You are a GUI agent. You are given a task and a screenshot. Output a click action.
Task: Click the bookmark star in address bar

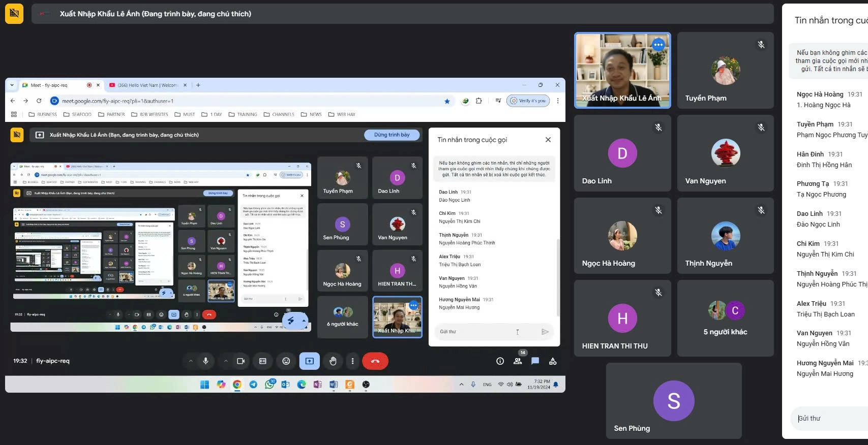coord(447,101)
